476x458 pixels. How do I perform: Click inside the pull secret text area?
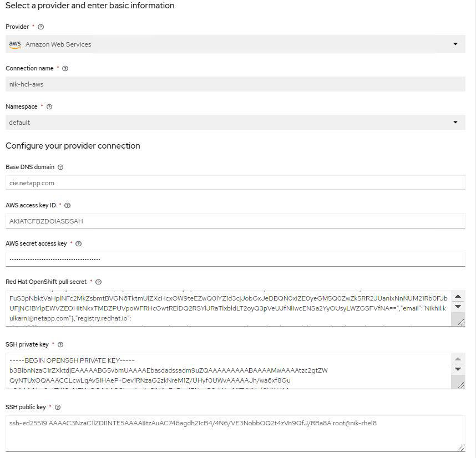227,308
